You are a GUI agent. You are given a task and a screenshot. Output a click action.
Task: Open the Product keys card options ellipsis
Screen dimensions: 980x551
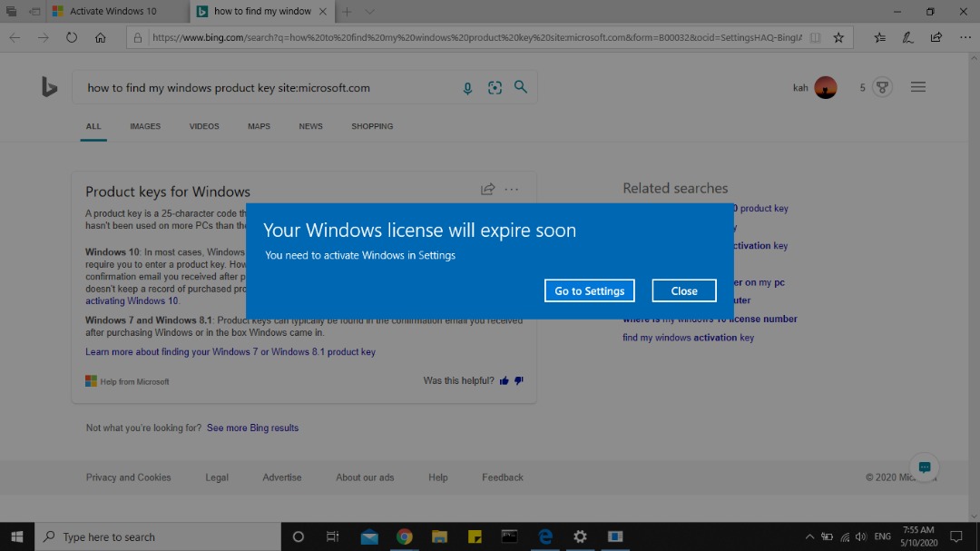tap(512, 189)
